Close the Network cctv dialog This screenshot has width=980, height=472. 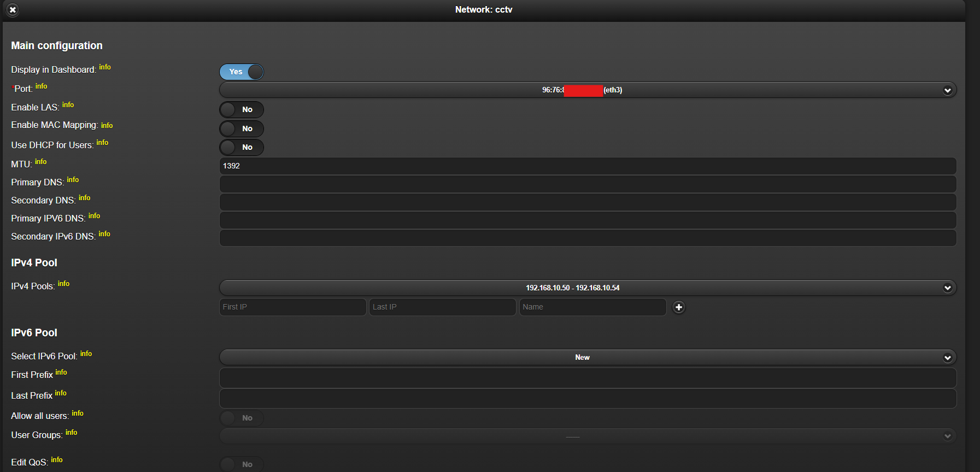13,10
